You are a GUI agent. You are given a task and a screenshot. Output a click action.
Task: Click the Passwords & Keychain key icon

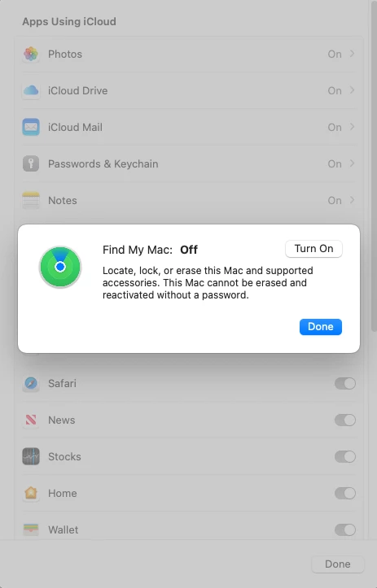[31, 163]
